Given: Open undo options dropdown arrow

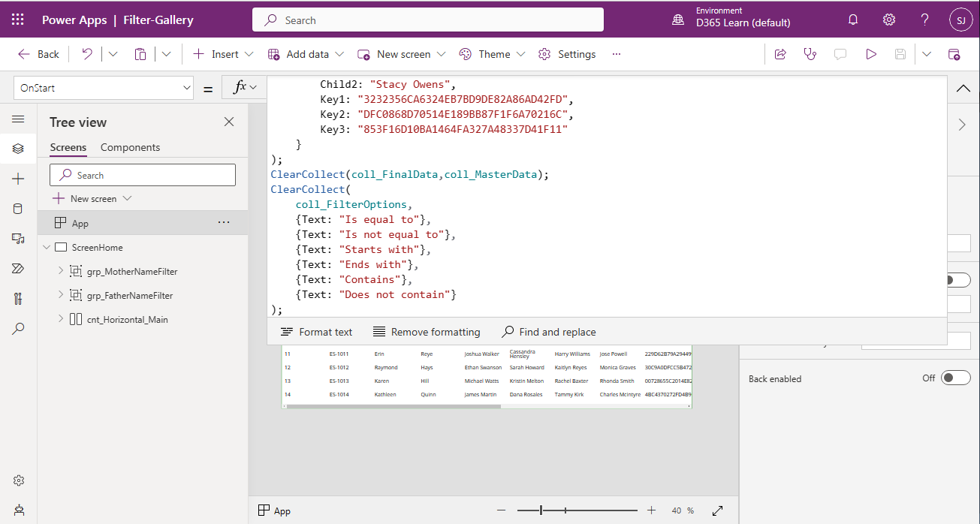Looking at the screenshot, I should pyautogui.click(x=113, y=54).
